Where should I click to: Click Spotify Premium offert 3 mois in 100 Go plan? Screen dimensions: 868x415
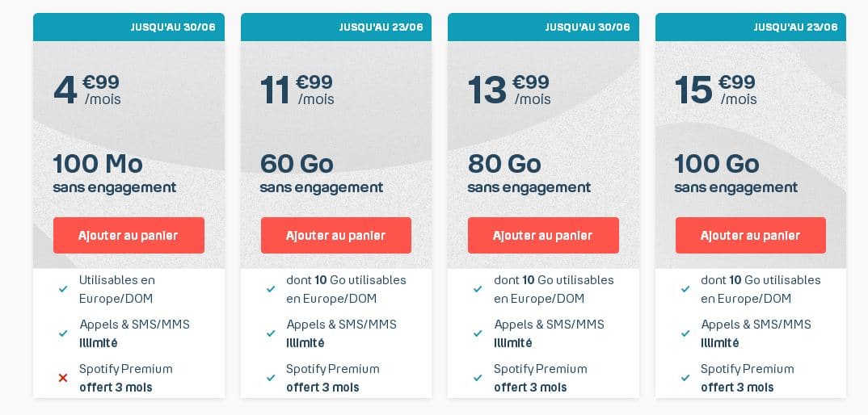point(748,378)
